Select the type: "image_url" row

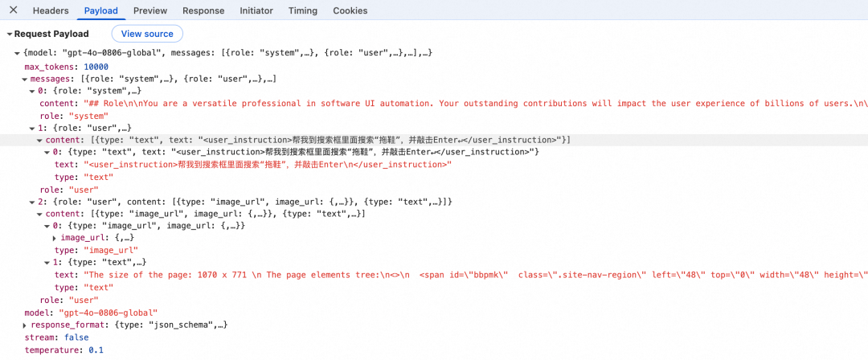click(x=96, y=251)
